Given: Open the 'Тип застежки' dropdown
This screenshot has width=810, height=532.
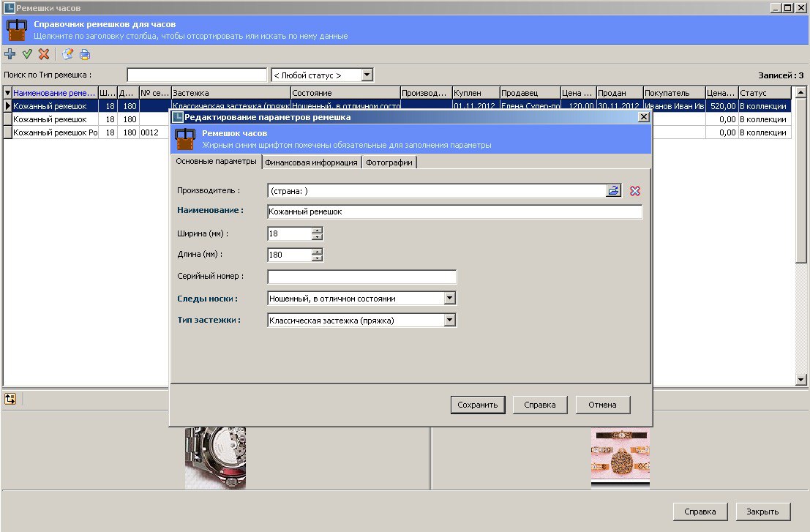Looking at the screenshot, I should tap(450, 320).
